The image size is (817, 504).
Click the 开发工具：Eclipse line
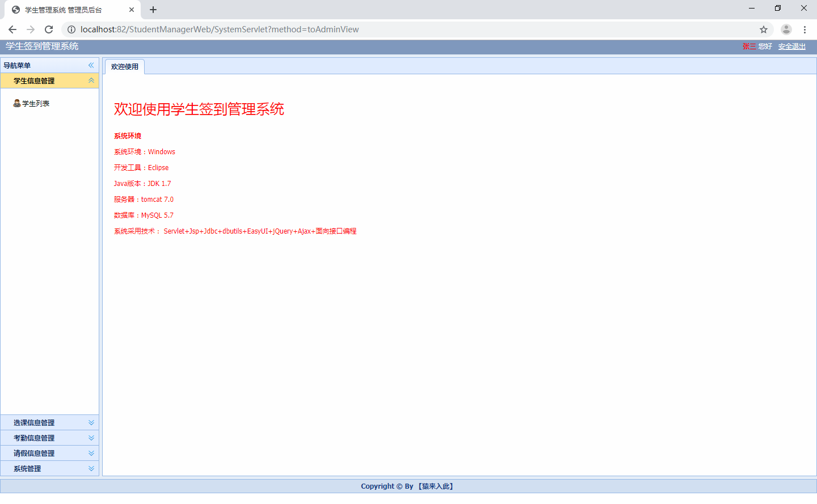[x=141, y=168]
